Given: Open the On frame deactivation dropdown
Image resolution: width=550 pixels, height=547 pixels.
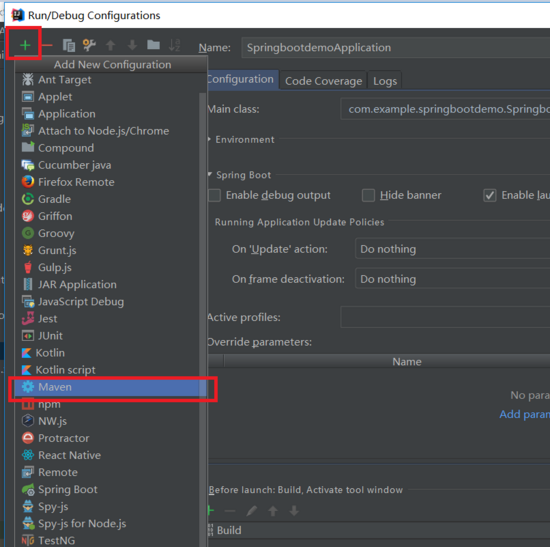Looking at the screenshot, I should click(x=452, y=279).
